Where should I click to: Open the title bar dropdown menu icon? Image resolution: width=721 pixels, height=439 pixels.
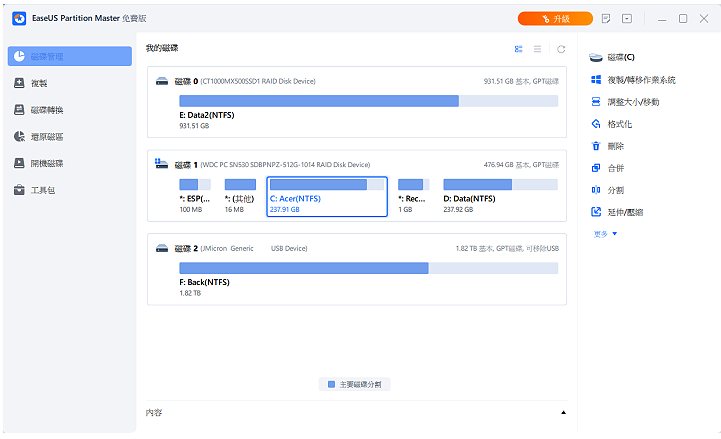[627, 18]
